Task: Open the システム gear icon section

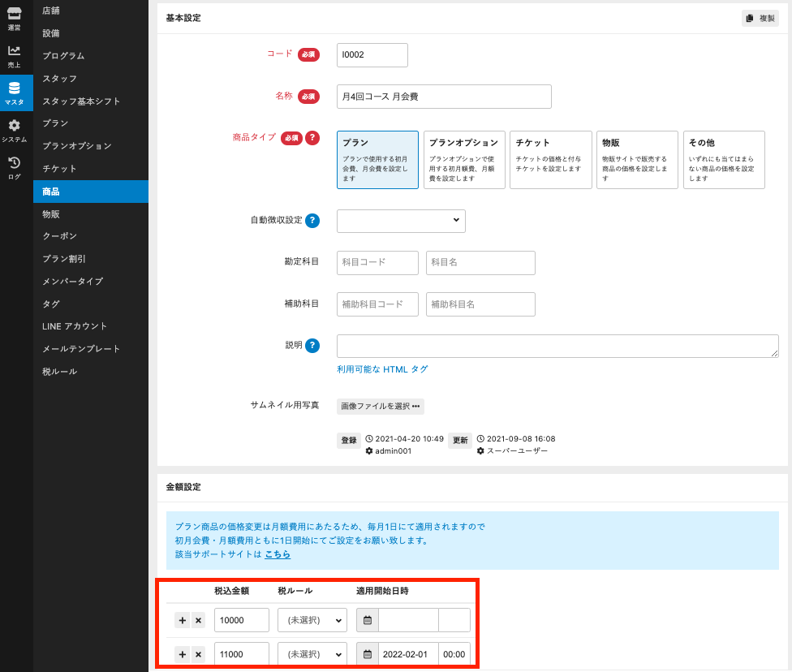Action: [x=15, y=130]
